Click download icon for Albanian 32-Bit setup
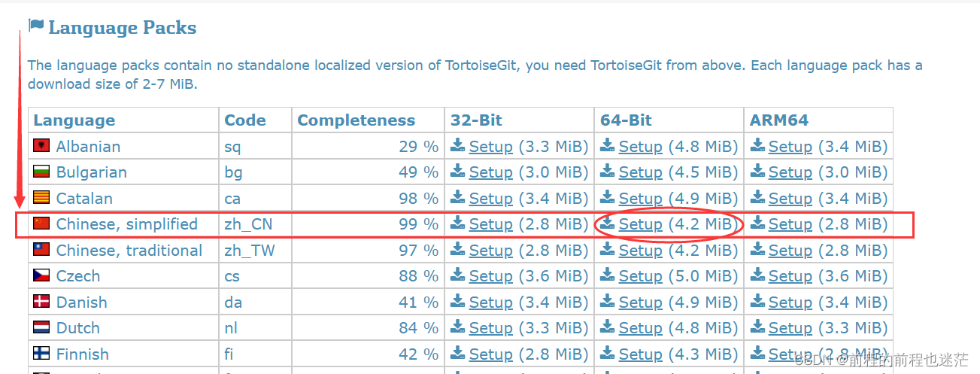Image resolution: width=980 pixels, height=374 pixels. pyautogui.click(x=458, y=146)
